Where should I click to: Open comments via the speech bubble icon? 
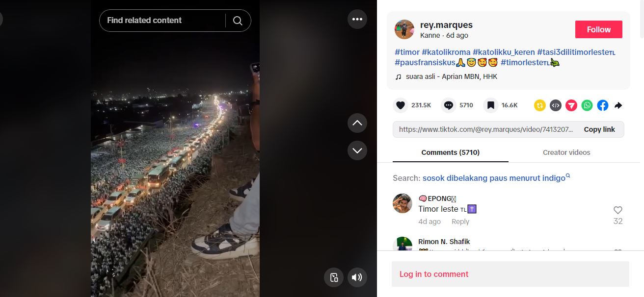pos(448,105)
